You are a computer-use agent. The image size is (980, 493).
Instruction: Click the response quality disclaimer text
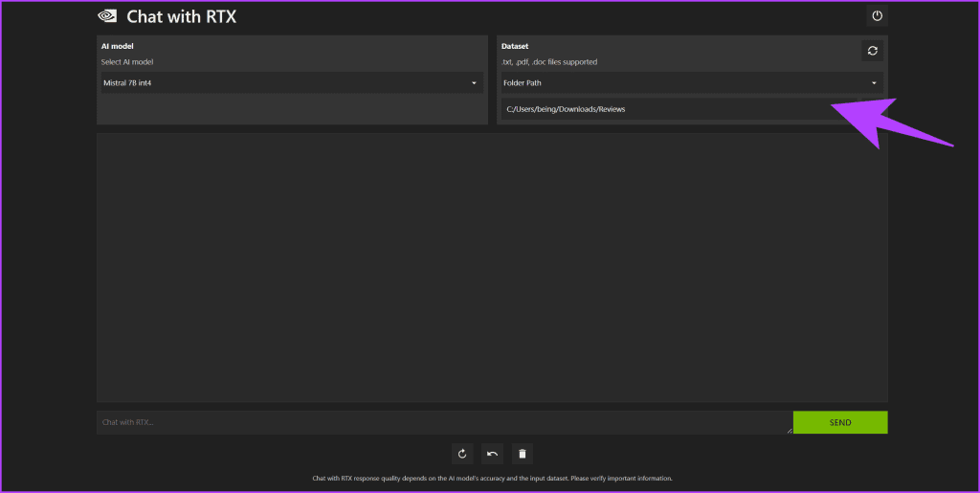[x=493, y=478]
